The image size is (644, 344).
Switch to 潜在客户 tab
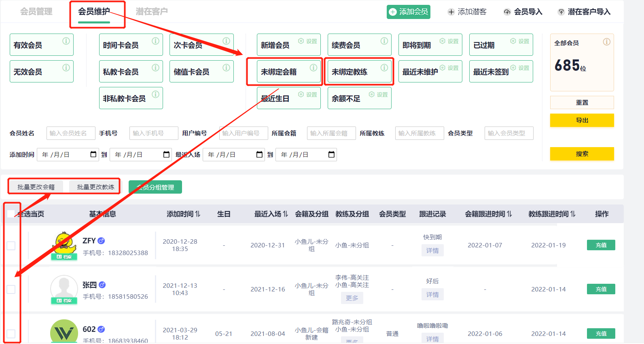click(x=152, y=12)
